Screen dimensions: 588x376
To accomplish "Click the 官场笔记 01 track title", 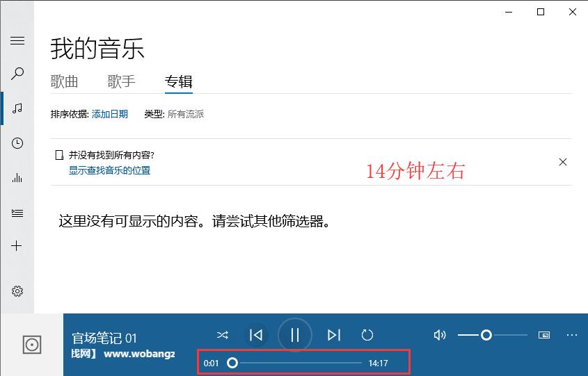I will (x=104, y=338).
